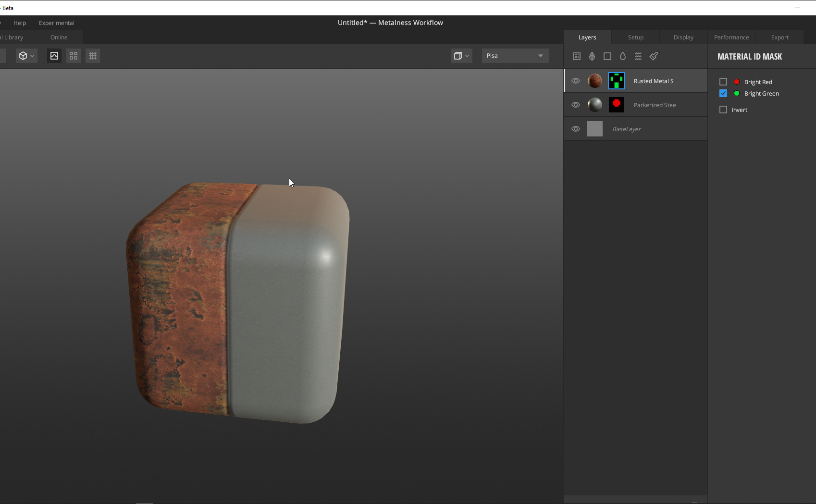Open the viewport display options dropdown
The height and width of the screenshot is (504, 816).
[x=461, y=55]
